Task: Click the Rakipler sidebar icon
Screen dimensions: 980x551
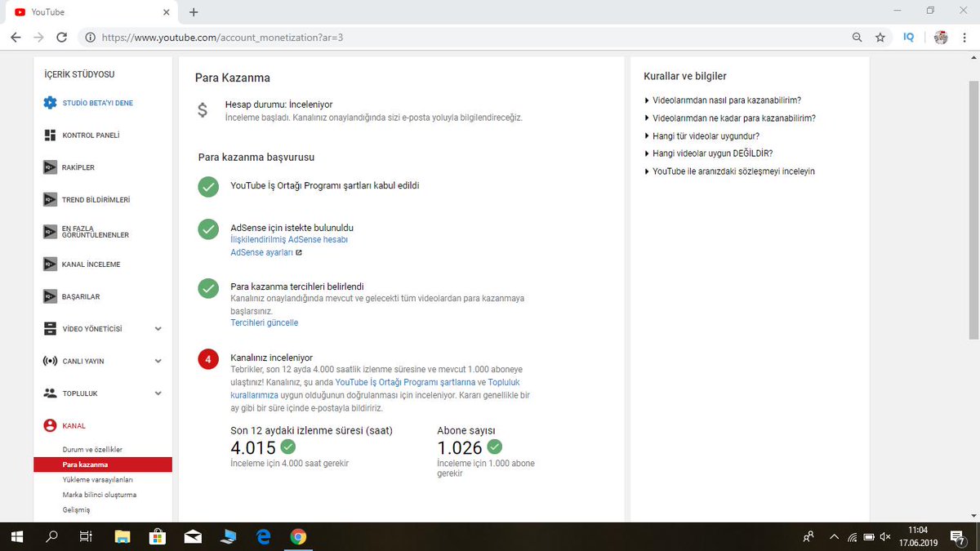Action: [50, 167]
